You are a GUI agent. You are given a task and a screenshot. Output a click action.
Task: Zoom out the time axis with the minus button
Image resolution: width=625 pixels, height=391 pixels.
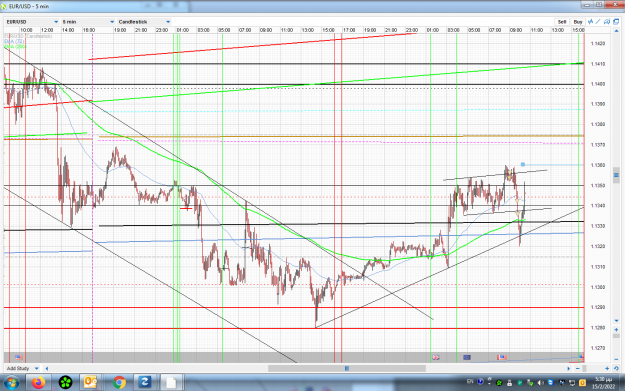coord(578,368)
